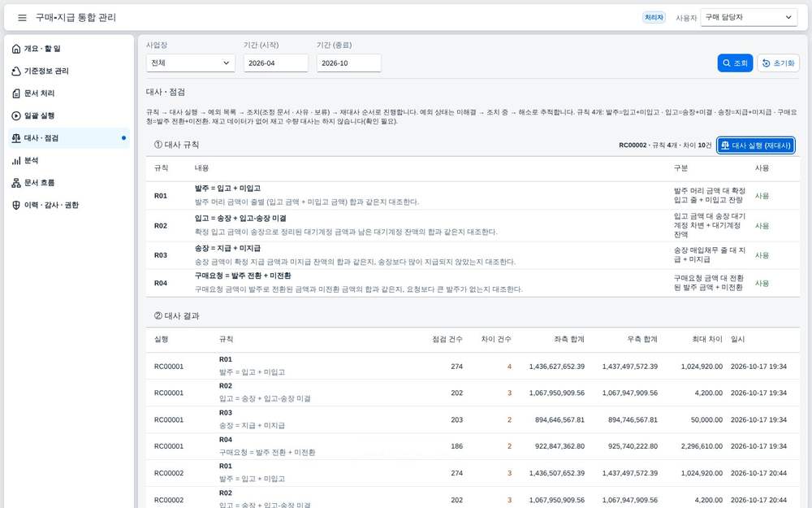Open the hamburger menu icon
The height and width of the screenshot is (508, 812).
[22, 18]
